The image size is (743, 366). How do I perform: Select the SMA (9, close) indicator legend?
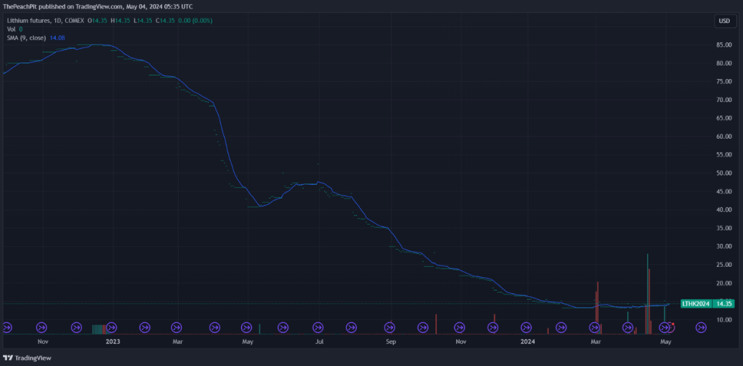[27, 37]
